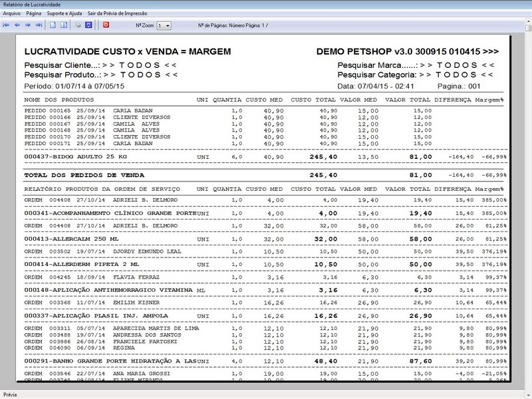Image resolution: width=532 pixels, height=399 pixels.
Task: Open the Suporte e Ajuda menu
Action: (x=65, y=13)
